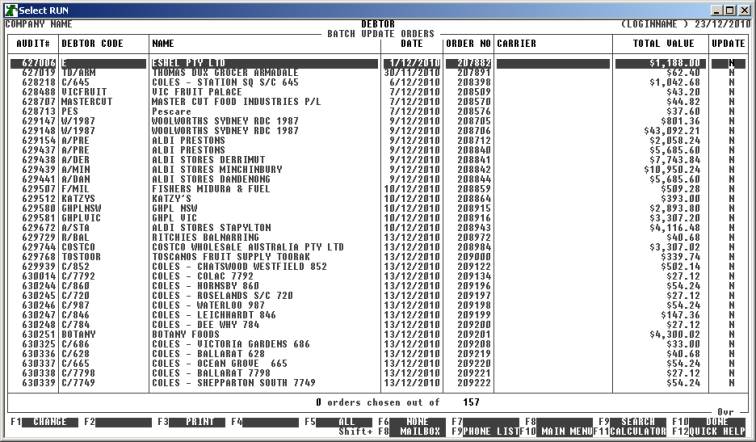Click the CARRIER column header

516,43
